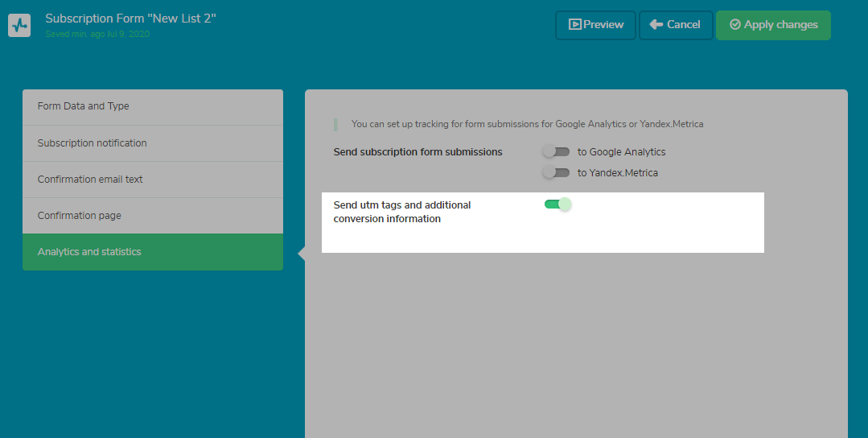
Task: Click the pulse logo icon
Action: click(19, 26)
